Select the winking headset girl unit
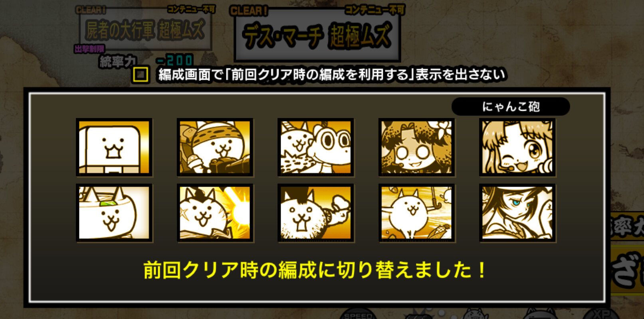Viewport: 644px width, 319px height. (x=517, y=147)
